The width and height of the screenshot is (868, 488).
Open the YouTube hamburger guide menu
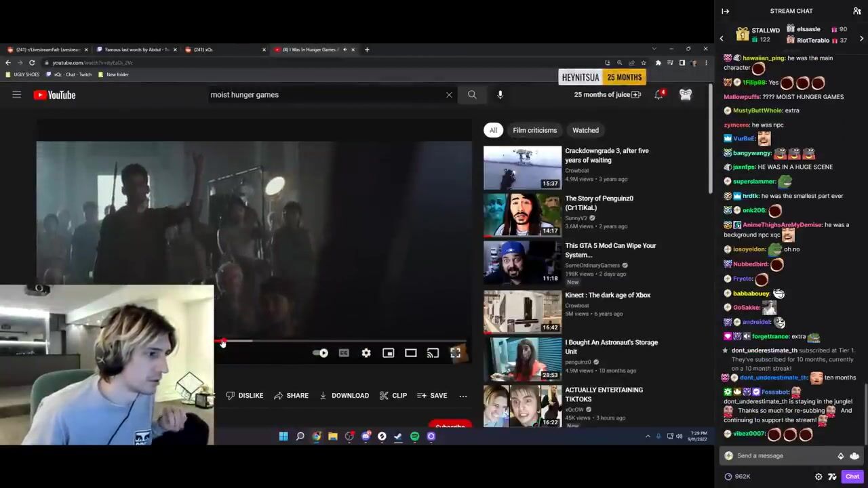(16, 95)
